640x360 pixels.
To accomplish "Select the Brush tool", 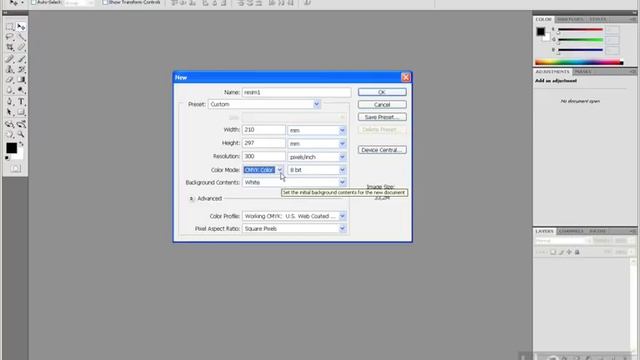I will (21, 59).
